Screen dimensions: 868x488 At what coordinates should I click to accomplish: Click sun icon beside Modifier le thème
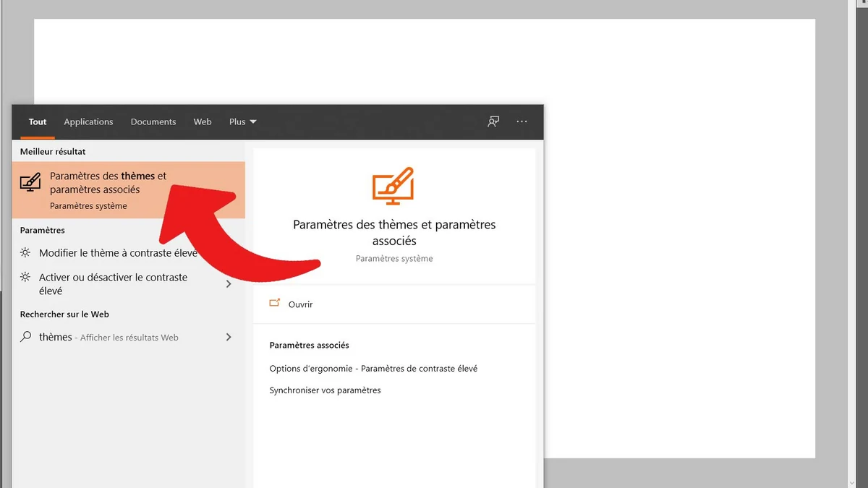[x=26, y=253]
